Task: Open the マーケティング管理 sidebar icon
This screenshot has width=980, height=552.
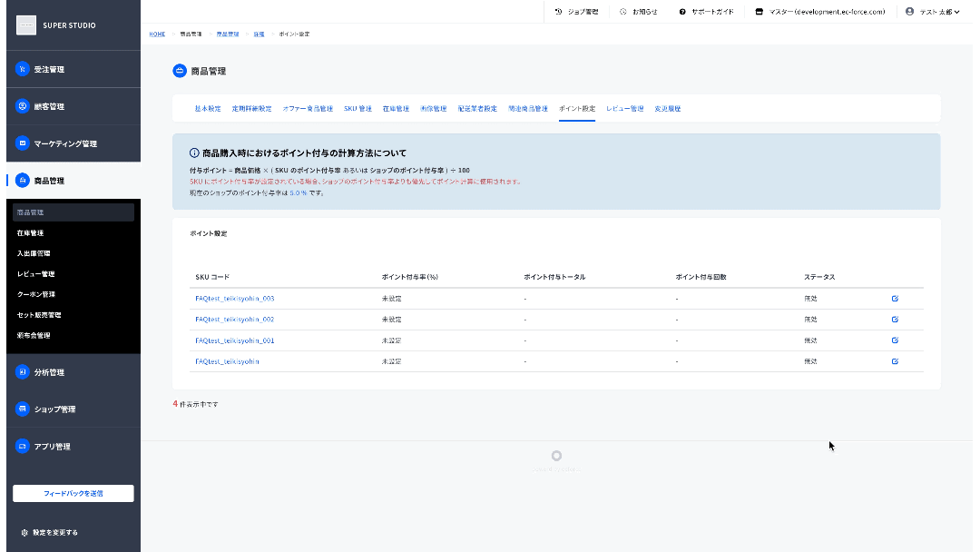Action: pyautogui.click(x=23, y=143)
